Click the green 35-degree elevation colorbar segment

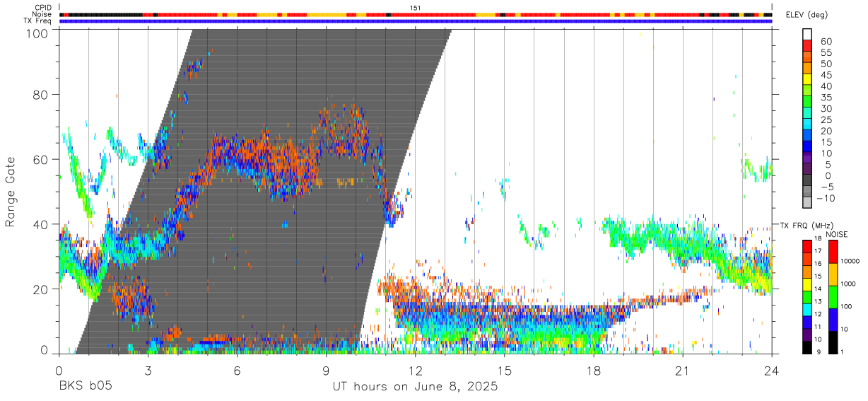(808, 102)
